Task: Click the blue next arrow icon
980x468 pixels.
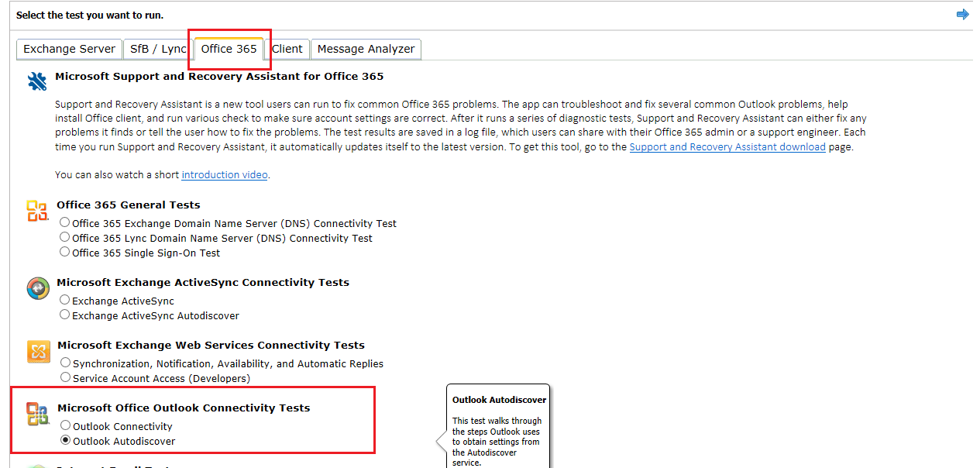Action: (x=963, y=14)
